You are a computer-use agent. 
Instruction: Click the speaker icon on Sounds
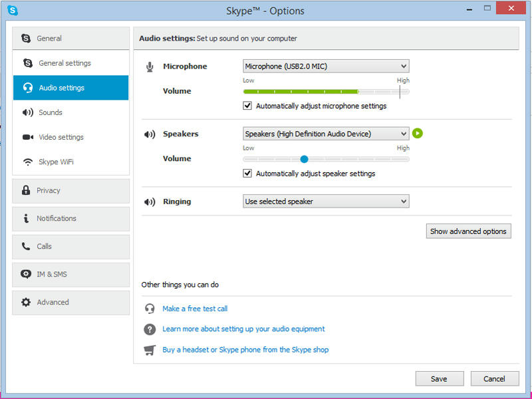point(28,112)
